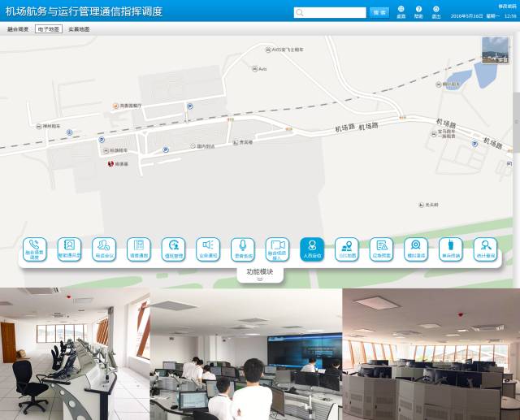Viewport: 520px width, 420px height.
Task: Click the loudspeaker broadcast notification icon
Action: tap(208, 248)
